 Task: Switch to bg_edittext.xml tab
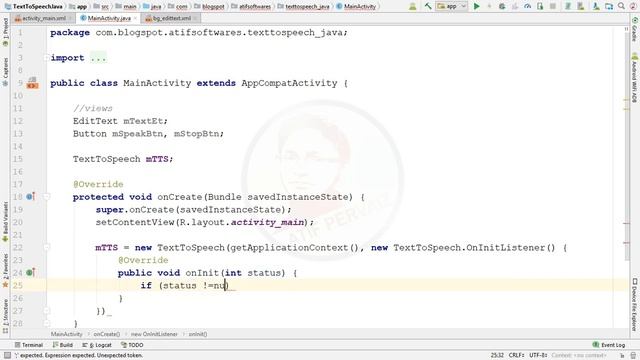tap(171, 18)
